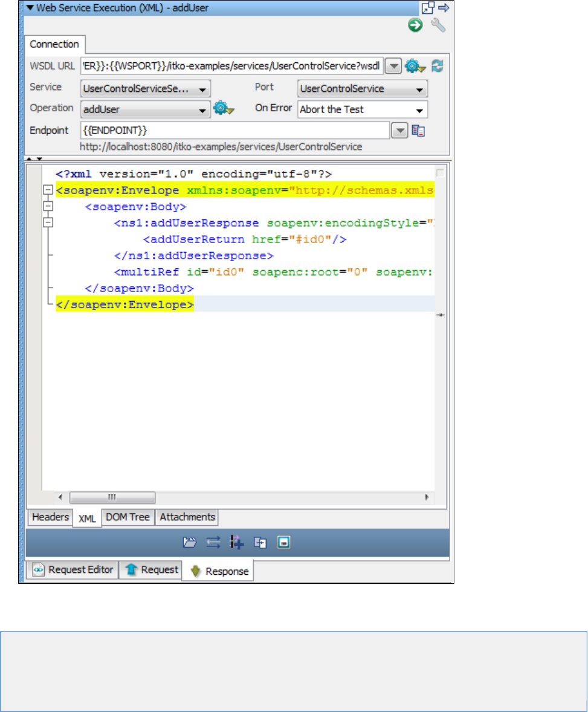Click the closing </ns1:addUserResponse> line
The width and height of the screenshot is (588, 712).
[x=194, y=256]
